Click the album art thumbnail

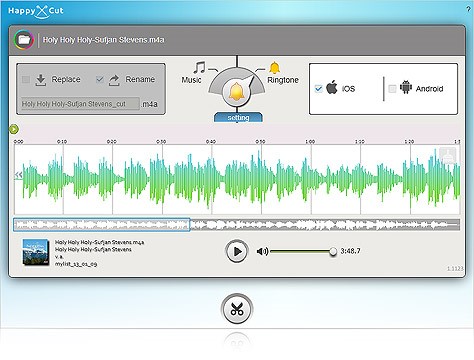(x=36, y=252)
